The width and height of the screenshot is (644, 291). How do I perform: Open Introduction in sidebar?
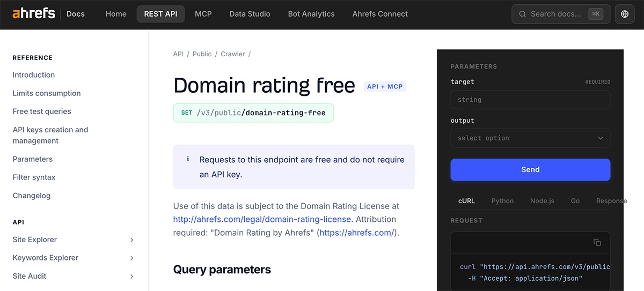pos(34,75)
